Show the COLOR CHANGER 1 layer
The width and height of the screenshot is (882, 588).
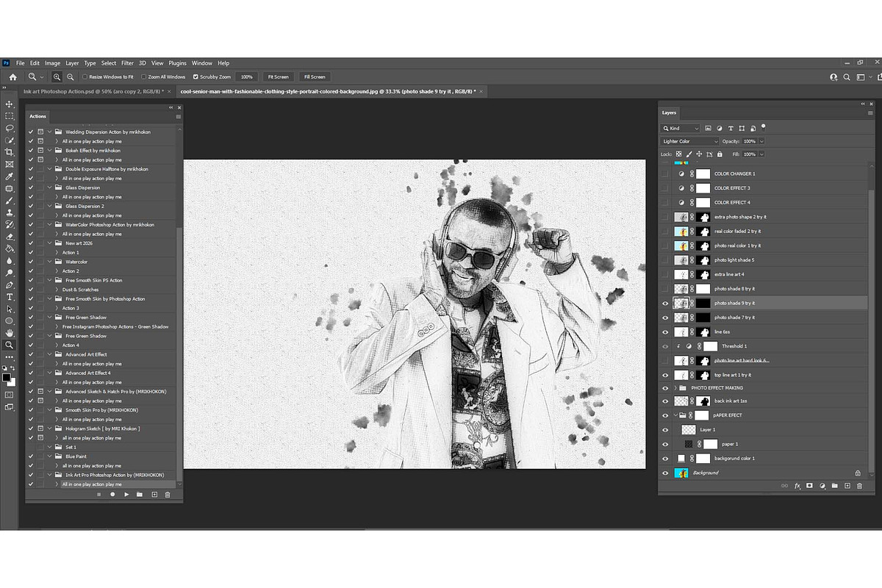click(666, 173)
